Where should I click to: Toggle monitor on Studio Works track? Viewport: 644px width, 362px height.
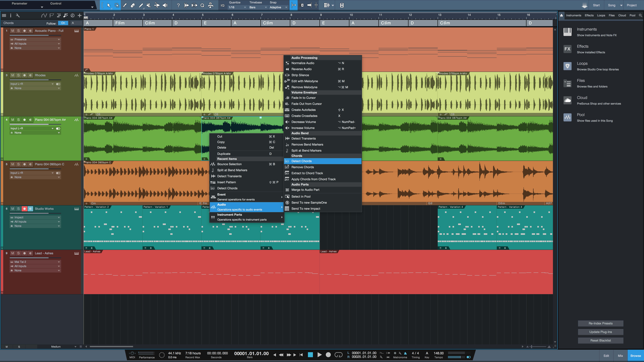point(30,209)
